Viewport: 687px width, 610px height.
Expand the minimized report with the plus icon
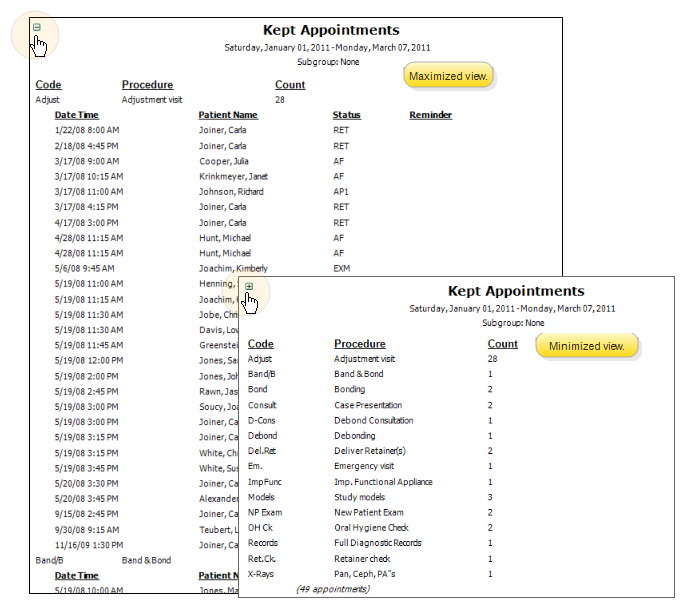[x=249, y=286]
